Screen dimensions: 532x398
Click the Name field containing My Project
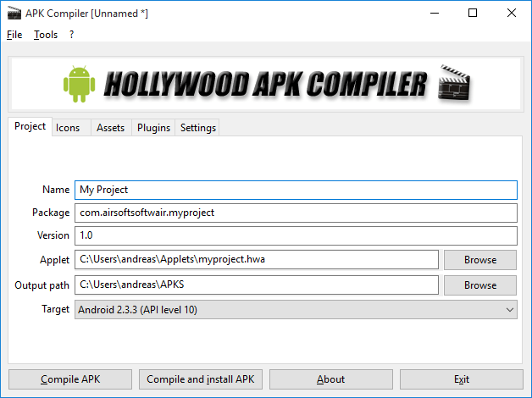[296, 190]
